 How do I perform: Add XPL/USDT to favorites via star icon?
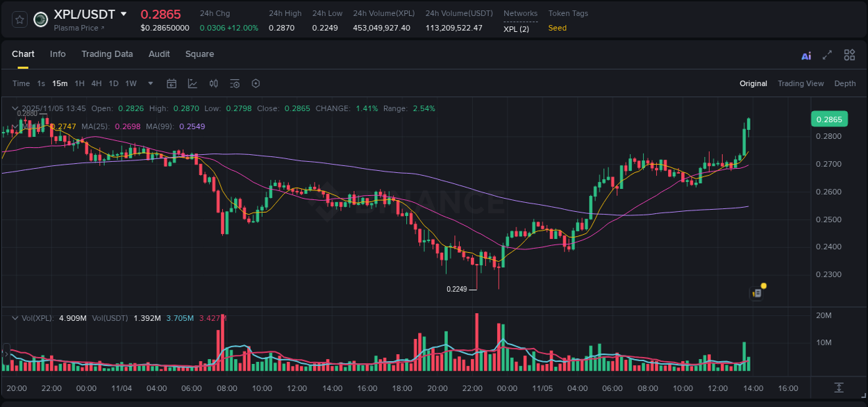click(19, 19)
